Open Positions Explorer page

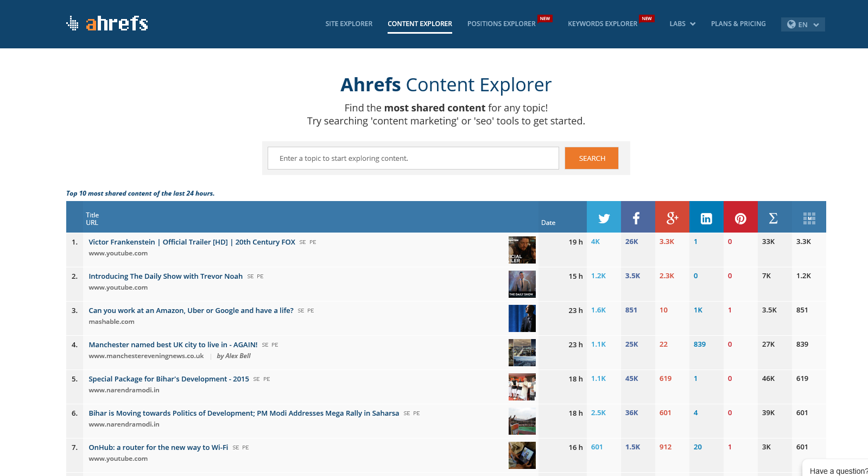[501, 24]
